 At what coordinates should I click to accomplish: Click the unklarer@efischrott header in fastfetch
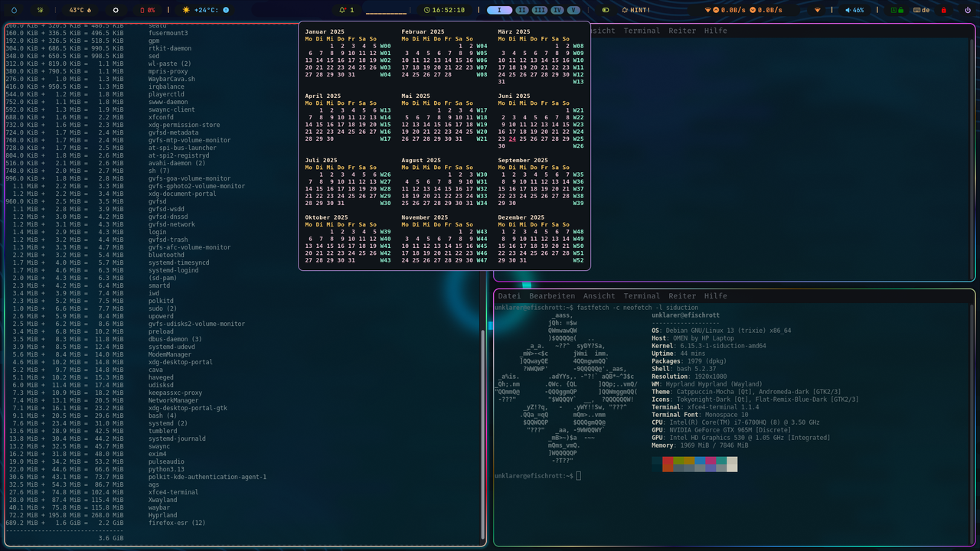pos(685,315)
